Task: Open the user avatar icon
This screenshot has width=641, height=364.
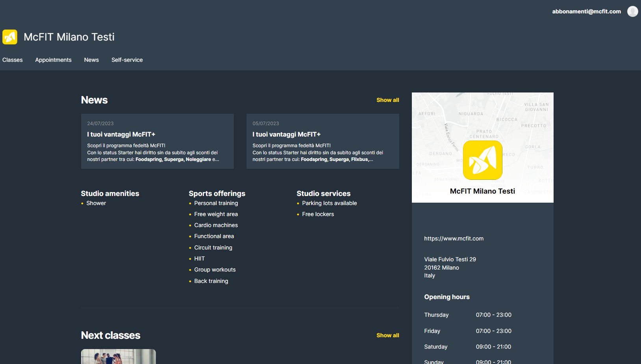Action: pyautogui.click(x=632, y=11)
